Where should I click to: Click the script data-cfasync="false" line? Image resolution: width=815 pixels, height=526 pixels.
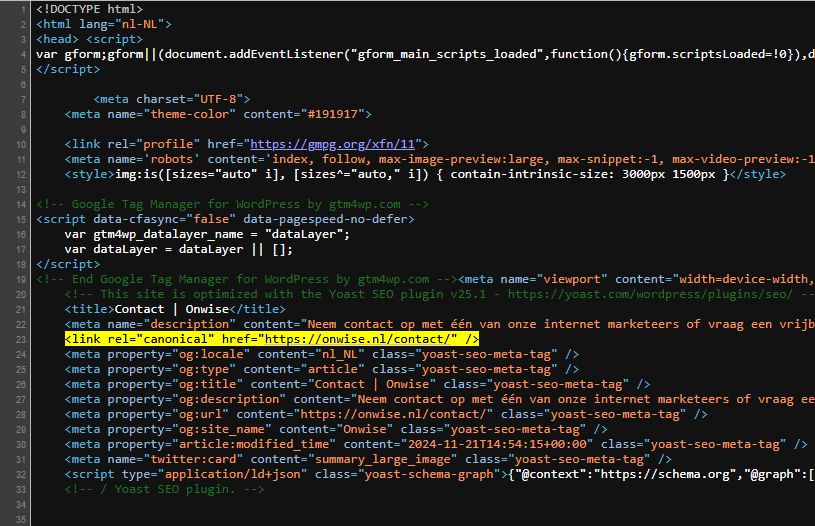pos(225,219)
